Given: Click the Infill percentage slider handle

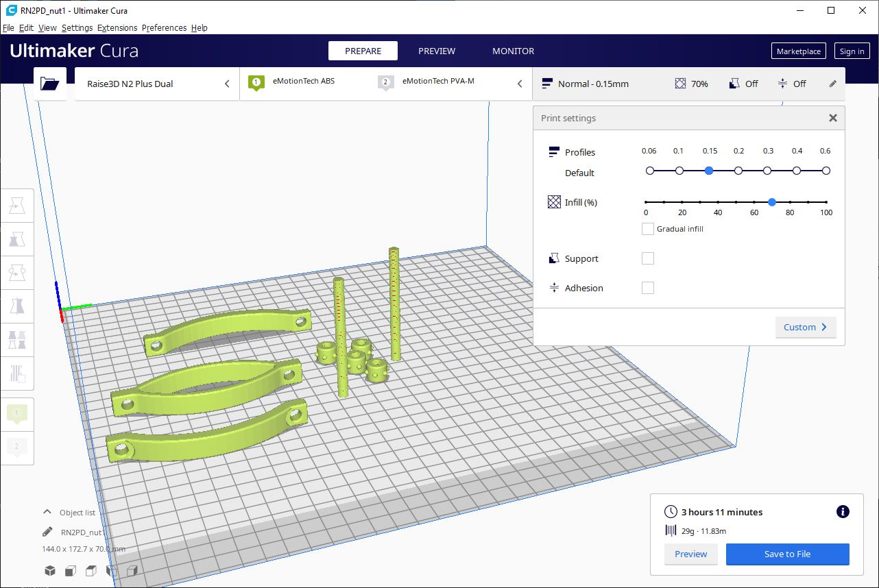Looking at the screenshot, I should pos(772,202).
